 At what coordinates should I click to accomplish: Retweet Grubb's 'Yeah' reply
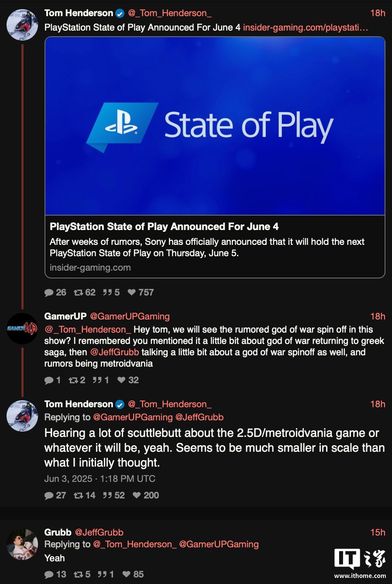(x=79, y=574)
